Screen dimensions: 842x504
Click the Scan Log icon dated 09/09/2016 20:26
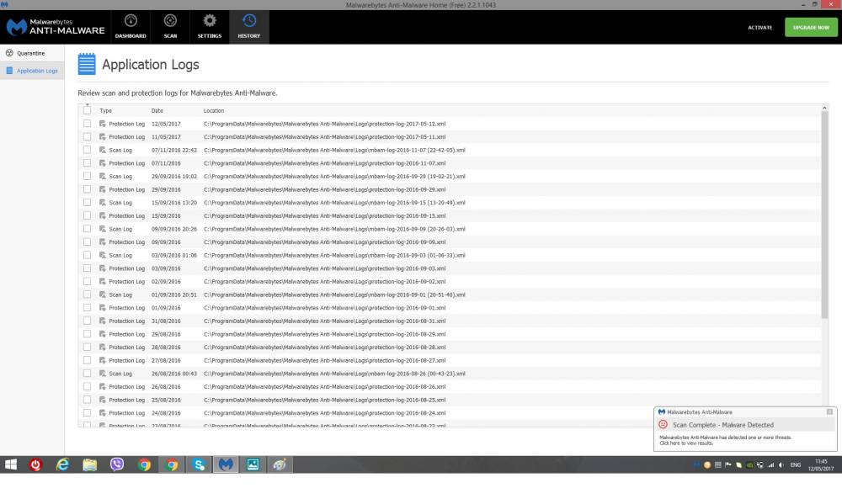(x=103, y=229)
